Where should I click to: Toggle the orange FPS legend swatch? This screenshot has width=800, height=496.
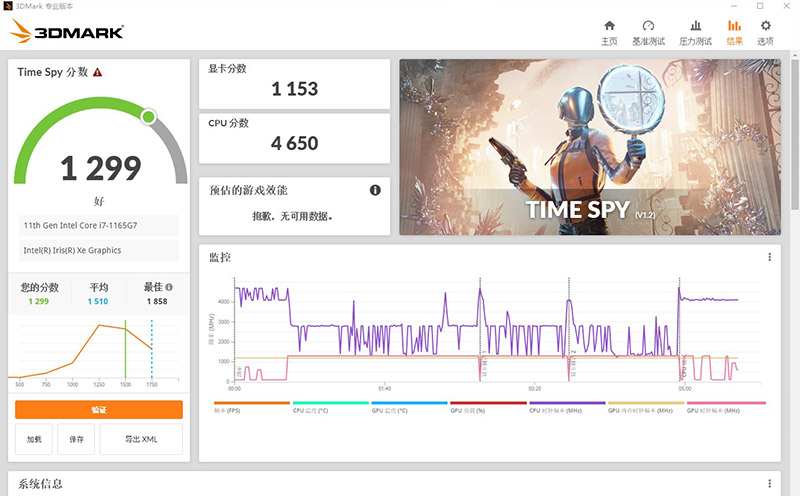252,403
